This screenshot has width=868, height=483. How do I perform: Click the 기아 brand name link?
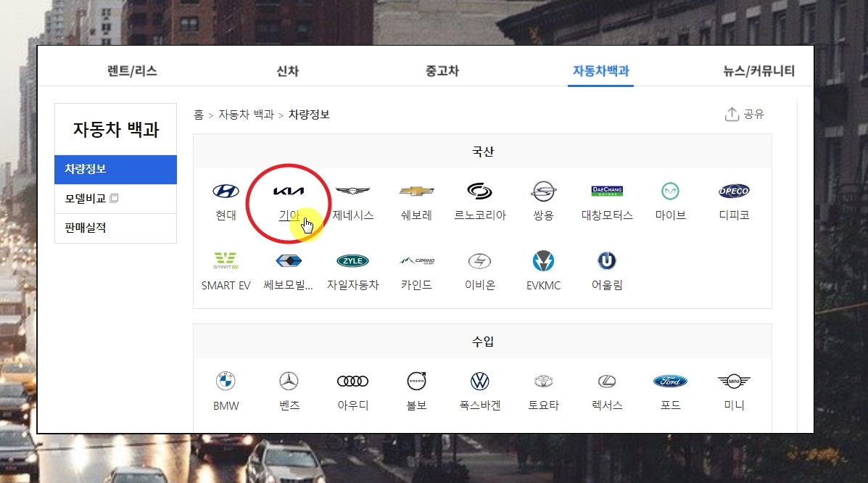[289, 215]
